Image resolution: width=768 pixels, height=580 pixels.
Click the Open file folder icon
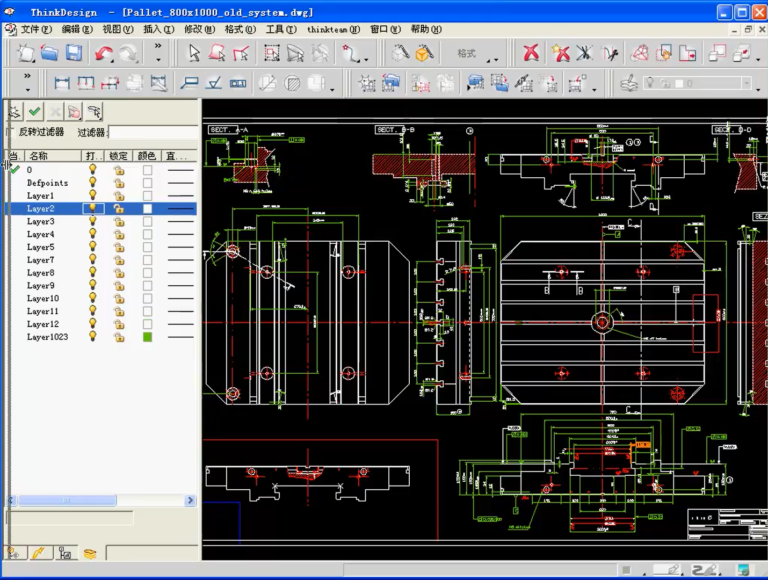pos(49,53)
